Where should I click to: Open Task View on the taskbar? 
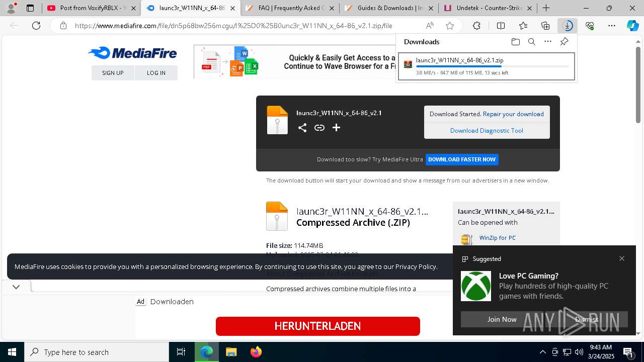click(181, 352)
